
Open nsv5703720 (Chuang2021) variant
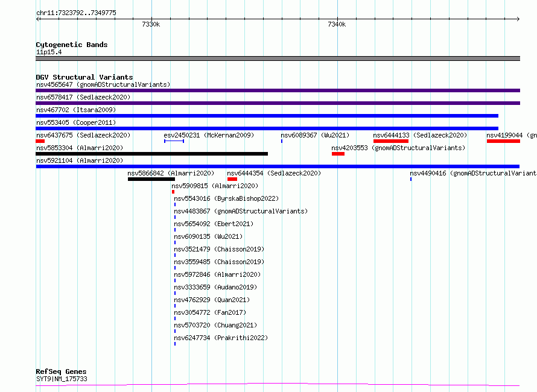click(215, 325)
